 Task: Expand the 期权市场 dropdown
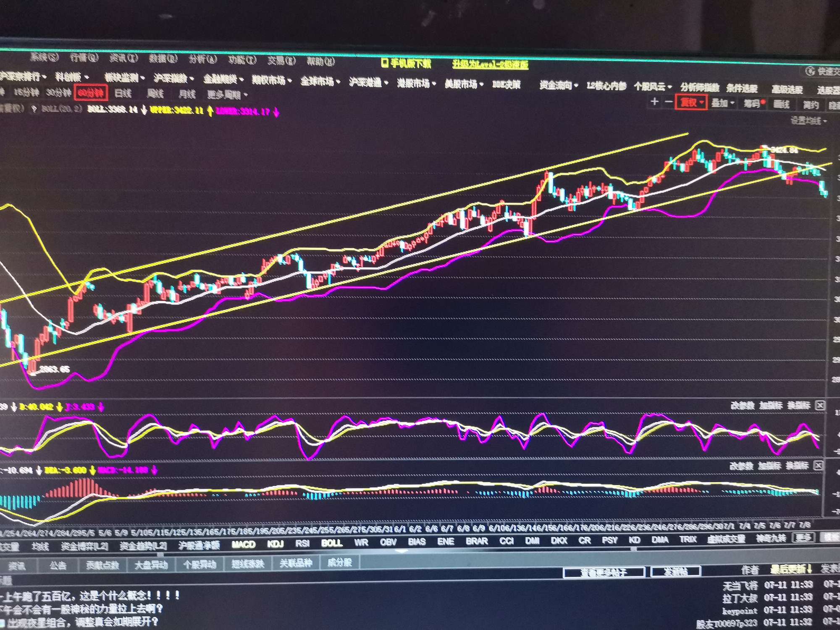pos(272,80)
